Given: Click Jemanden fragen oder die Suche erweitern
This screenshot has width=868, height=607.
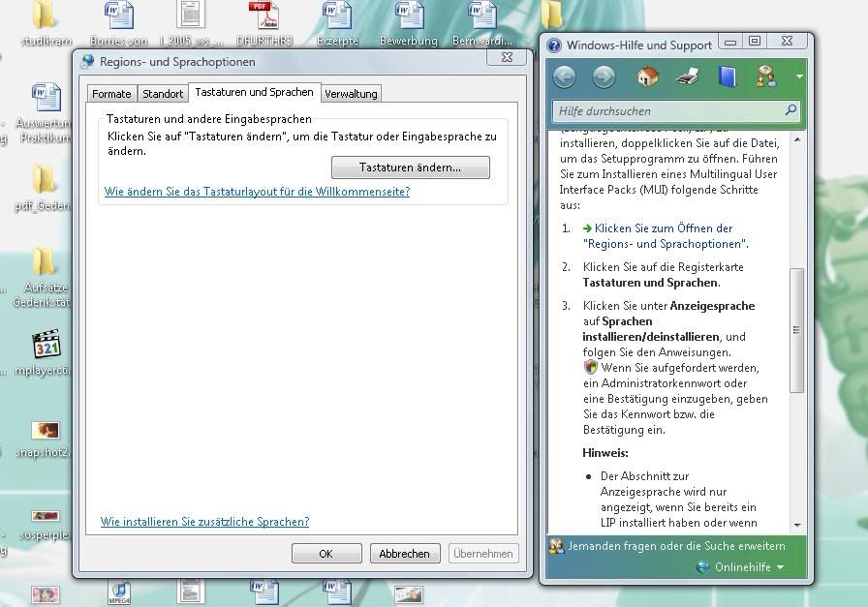Looking at the screenshot, I should (x=667, y=546).
